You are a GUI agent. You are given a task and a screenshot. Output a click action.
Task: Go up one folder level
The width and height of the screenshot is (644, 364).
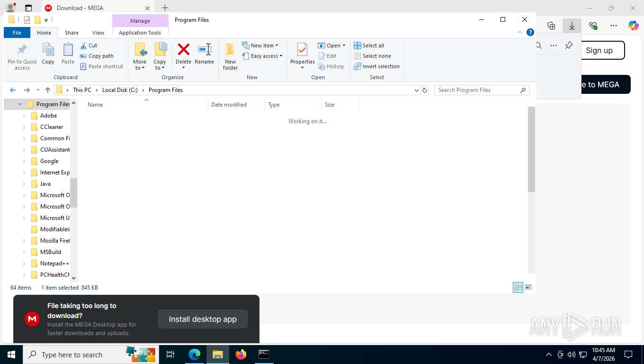click(48, 90)
